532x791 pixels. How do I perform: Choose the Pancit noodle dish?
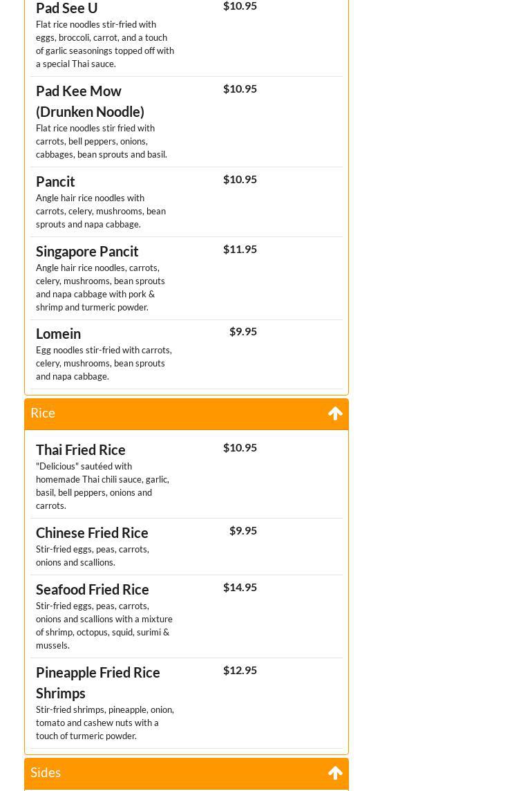click(55, 181)
